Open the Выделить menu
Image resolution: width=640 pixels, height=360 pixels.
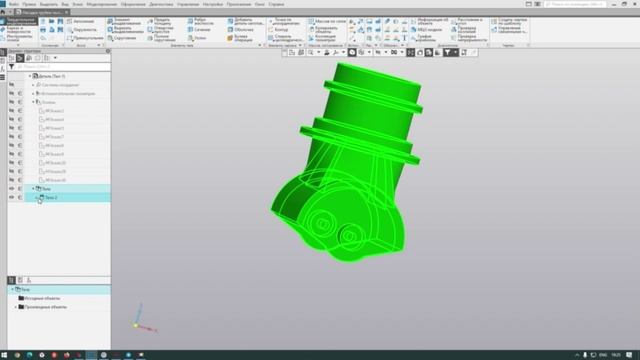(49, 4)
